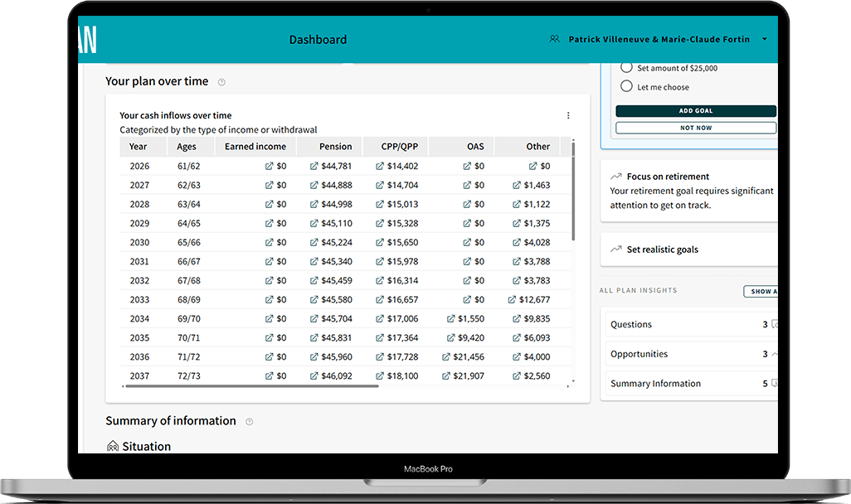Dismiss the goal prompt with NOT NOW
Viewport: 851px width, 504px height.
click(695, 127)
